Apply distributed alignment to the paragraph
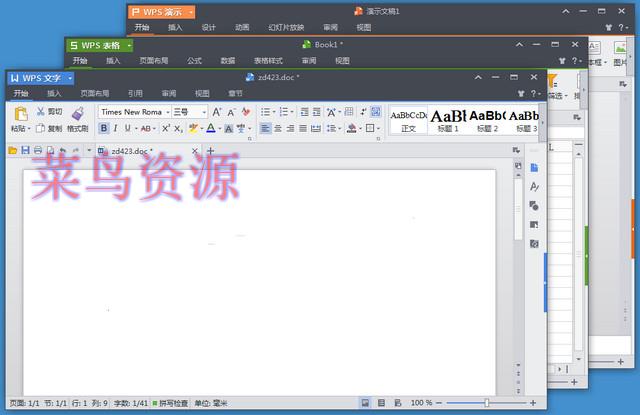 click(316, 129)
